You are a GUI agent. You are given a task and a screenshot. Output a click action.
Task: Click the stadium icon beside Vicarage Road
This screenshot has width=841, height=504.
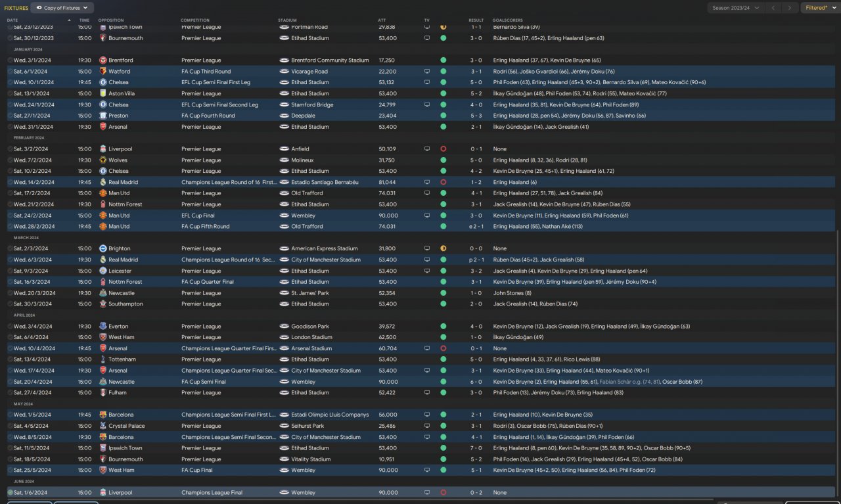(x=284, y=71)
